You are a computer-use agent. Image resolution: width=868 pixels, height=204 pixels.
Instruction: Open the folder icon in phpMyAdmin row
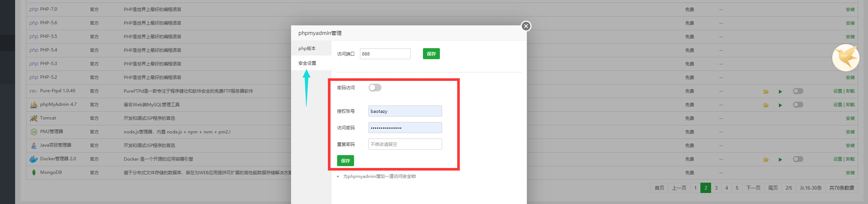coord(766,105)
